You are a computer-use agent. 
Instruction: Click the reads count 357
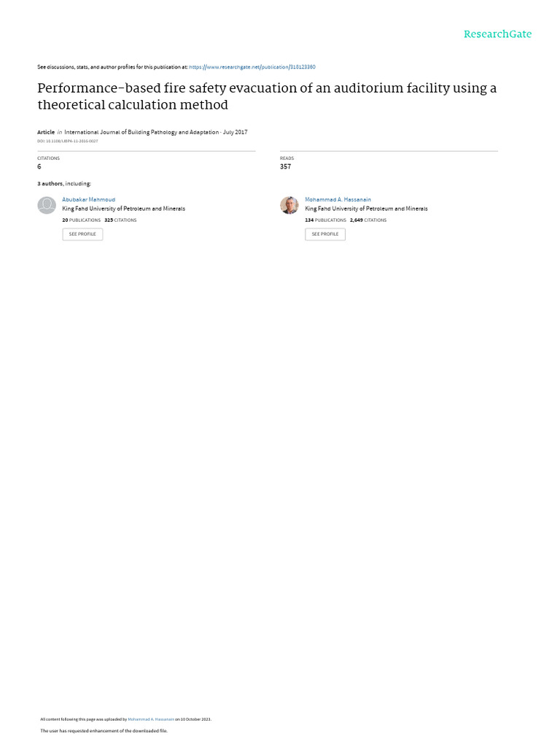click(x=285, y=166)
